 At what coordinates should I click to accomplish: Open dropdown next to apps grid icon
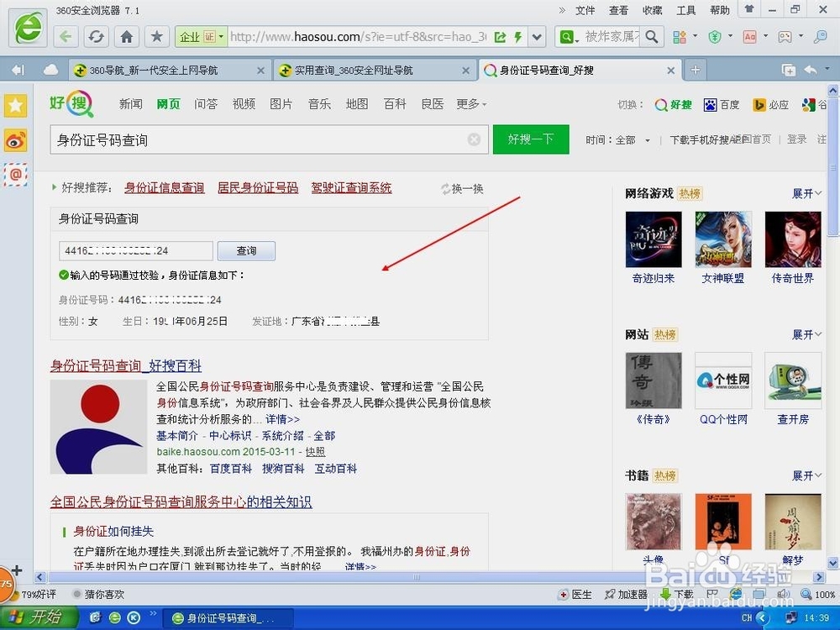(696, 36)
